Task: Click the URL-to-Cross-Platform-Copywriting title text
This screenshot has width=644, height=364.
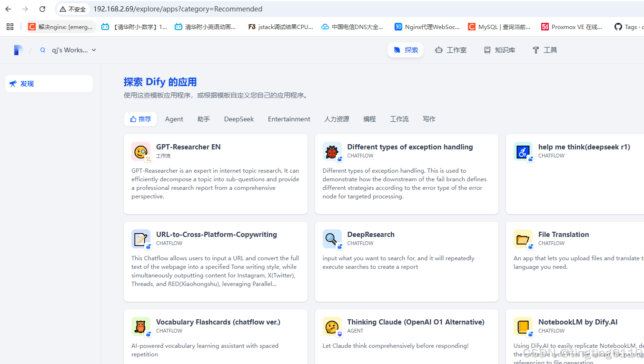Action: click(217, 235)
